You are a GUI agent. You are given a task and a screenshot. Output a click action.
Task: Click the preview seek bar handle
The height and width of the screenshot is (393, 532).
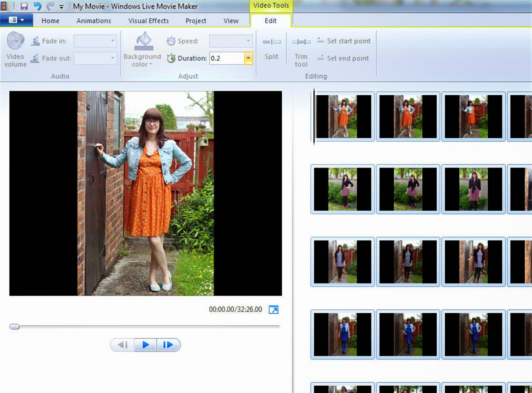tap(15, 326)
